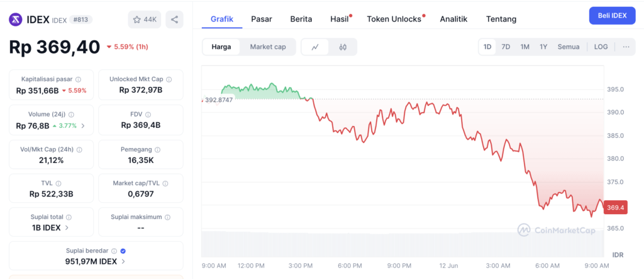Open the Pasar tab
The width and height of the screenshot is (644, 279).
coord(262,19)
